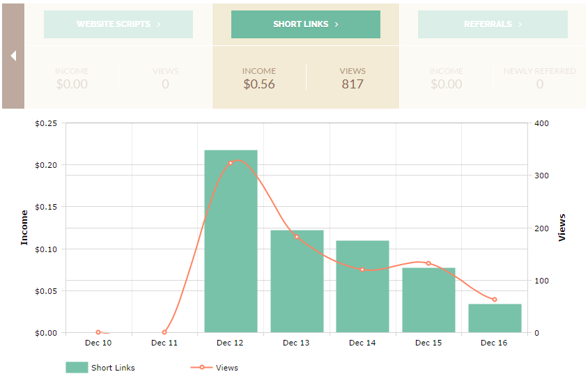Click the Dec 12 income bar
This screenshot has width=588, height=381.
click(231, 241)
